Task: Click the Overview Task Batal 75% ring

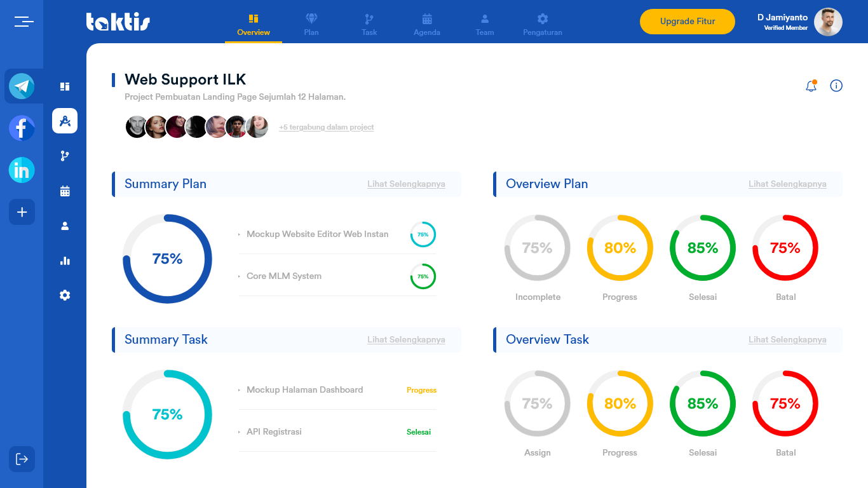Action: tap(785, 403)
